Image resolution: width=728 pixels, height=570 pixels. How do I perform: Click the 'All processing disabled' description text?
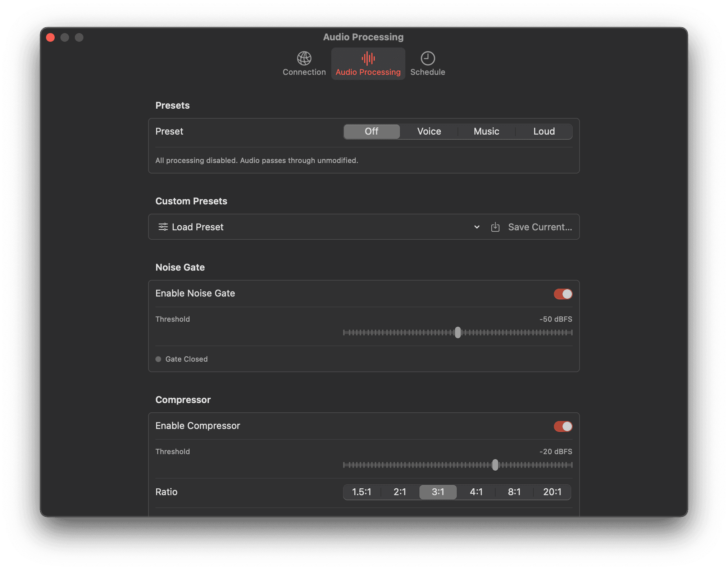click(x=257, y=160)
